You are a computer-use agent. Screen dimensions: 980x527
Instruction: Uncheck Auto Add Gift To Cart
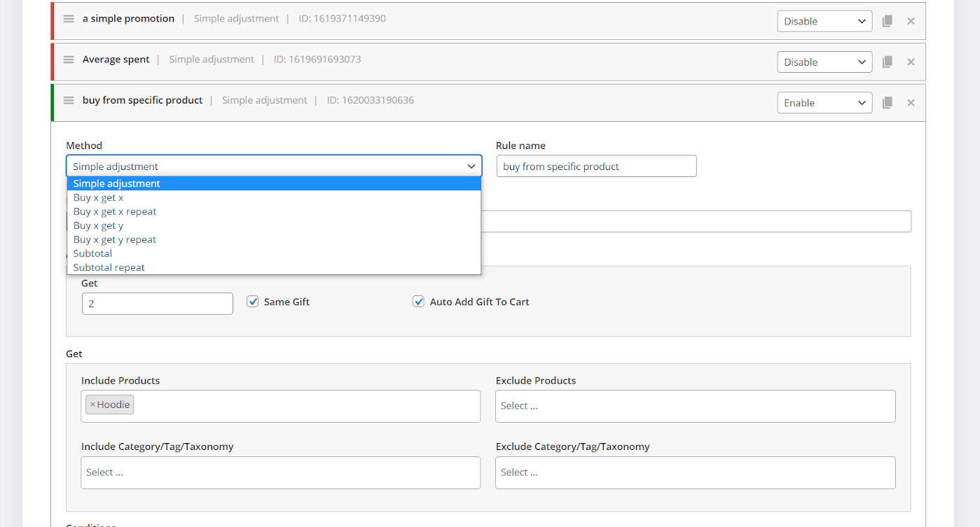(x=418, y=302)
